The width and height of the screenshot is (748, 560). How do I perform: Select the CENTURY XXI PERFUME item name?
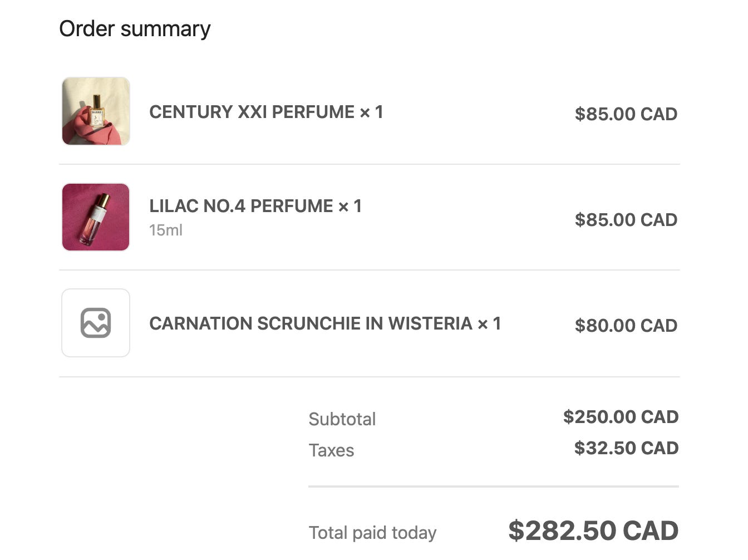point(252,112)
